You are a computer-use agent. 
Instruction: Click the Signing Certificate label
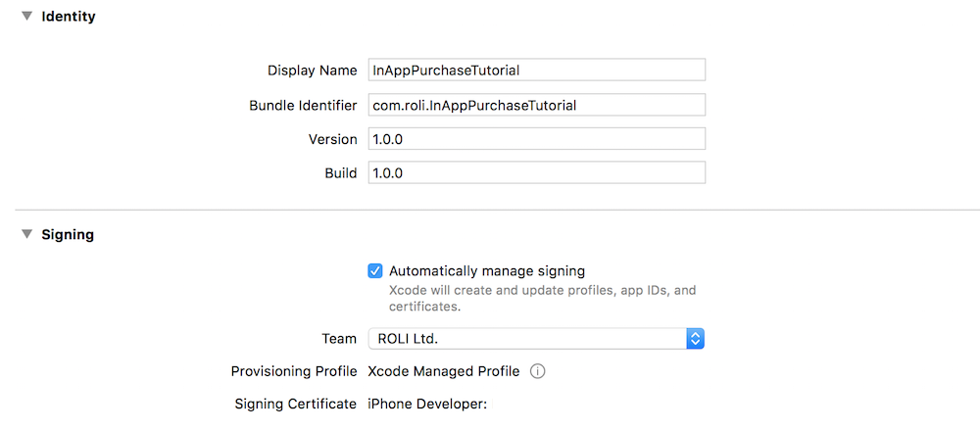pyautogui.click(x=295, y=404)
